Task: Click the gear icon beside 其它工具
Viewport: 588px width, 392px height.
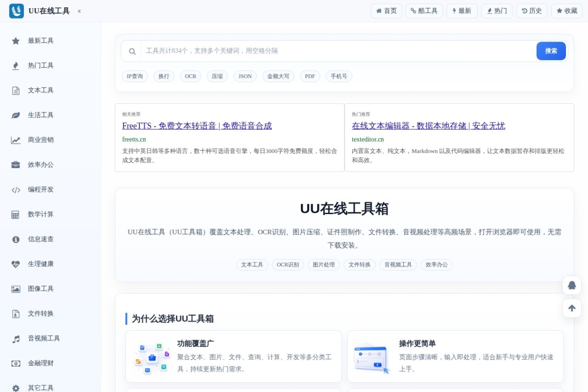Action: point(16,388)
